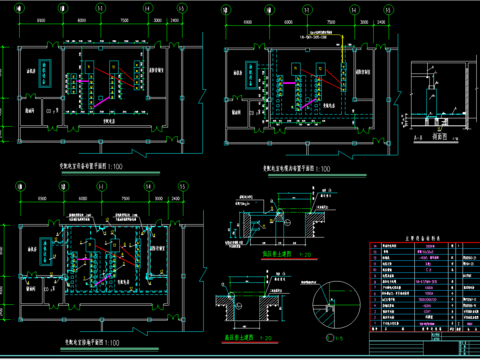The height and width of the screenshot is (360, 480).
Task: Click the cyan transformer symbol in A-A section
Action: (431, 102)
